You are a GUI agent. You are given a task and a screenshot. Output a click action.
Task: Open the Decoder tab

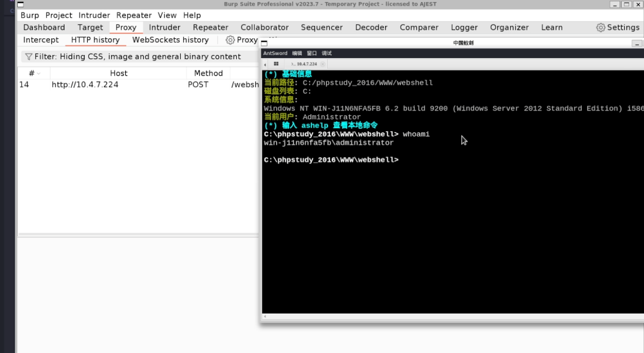(x=371, y=27)
